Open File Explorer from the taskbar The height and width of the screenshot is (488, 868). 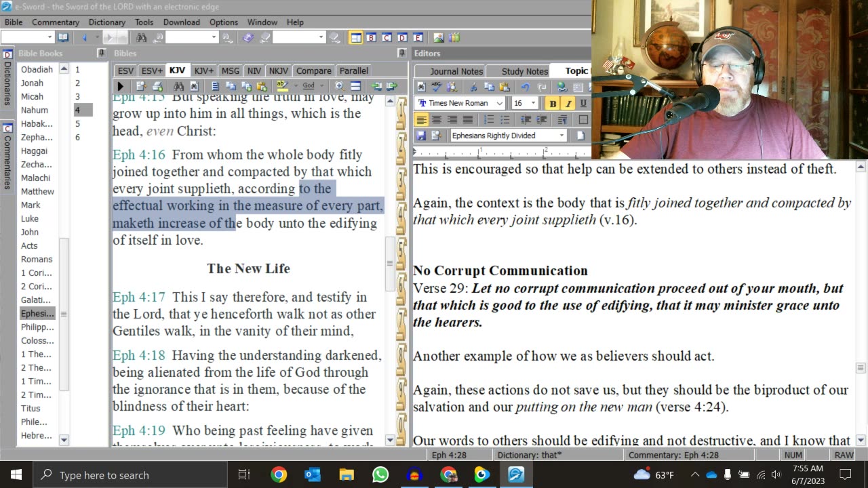point(347,475)
